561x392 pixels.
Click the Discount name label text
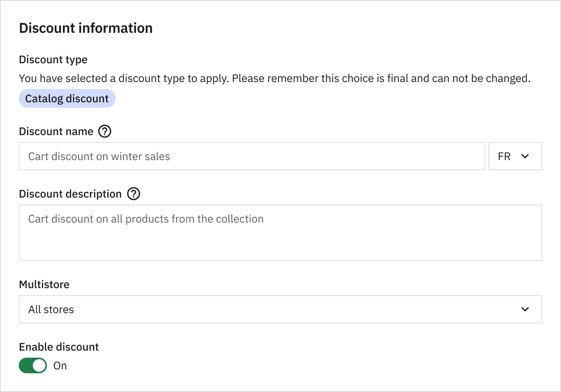pos(56,132)
